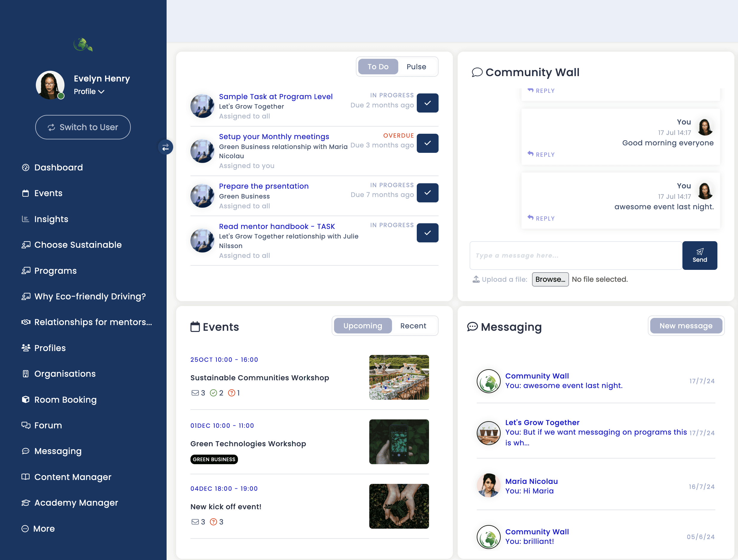The height and width of the screenshot is (560, 738).
Task: Click the Forum chat bubbles icon
Action: (x=25, y=425)
